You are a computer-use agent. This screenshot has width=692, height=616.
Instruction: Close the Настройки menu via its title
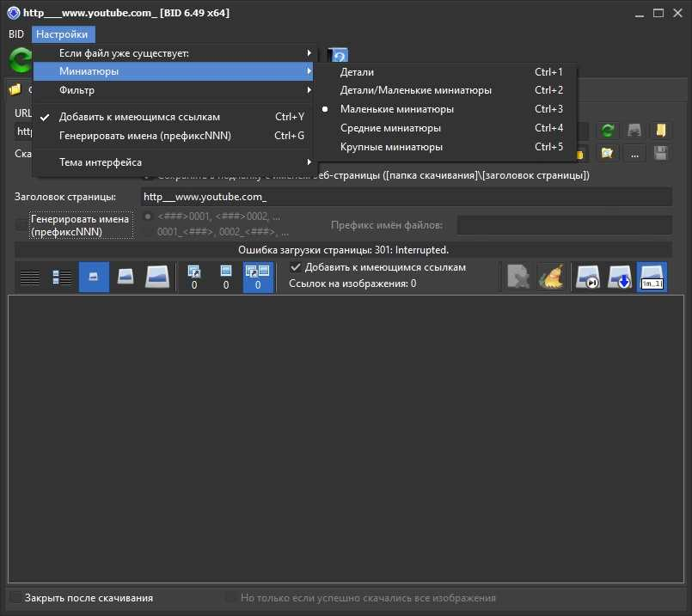tap(63, 34)
